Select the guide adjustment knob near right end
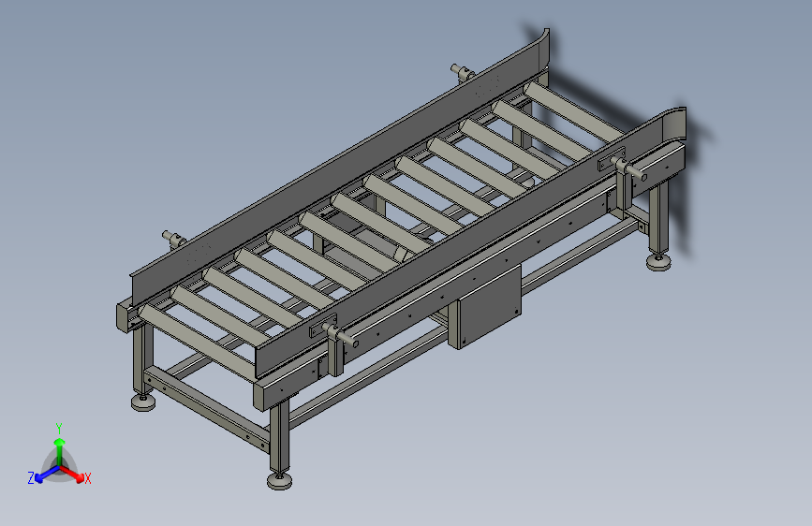The image size is (812, 526). pyautogui.click(x=629, y=168)
